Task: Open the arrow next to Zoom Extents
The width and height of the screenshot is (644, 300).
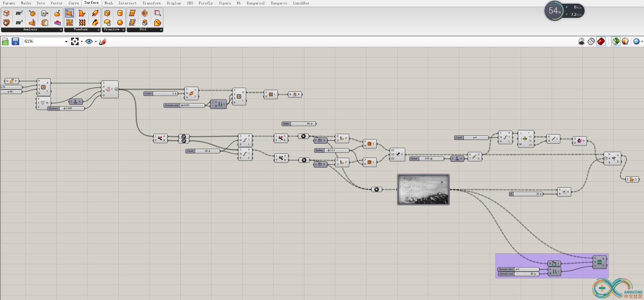Action: tap(82, 42)
